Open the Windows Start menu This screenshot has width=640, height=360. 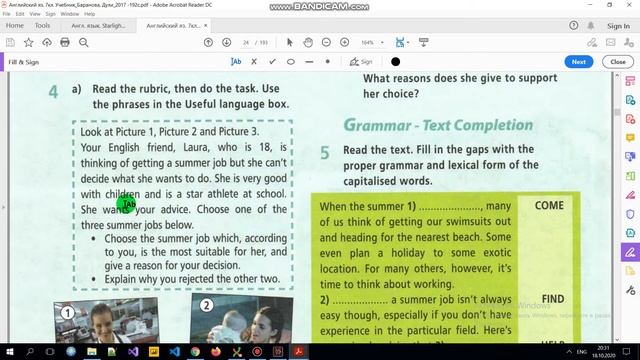pos(10,351)
